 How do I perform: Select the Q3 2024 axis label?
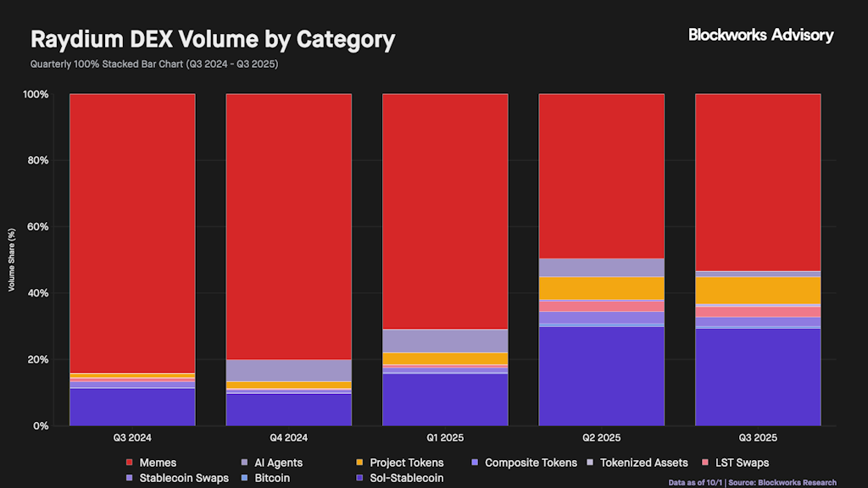[132, 438]
